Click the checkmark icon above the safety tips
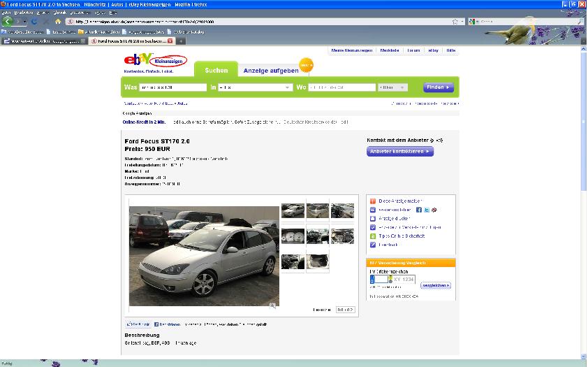Screen dimensions: 588x367 click(x=373, y=227)
